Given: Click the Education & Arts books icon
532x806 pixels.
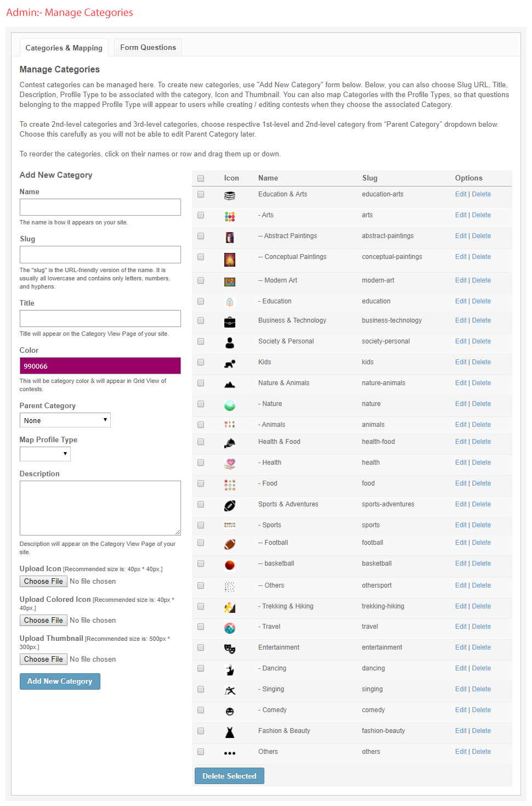Looking at the screenshot, I should click(229, 195).
